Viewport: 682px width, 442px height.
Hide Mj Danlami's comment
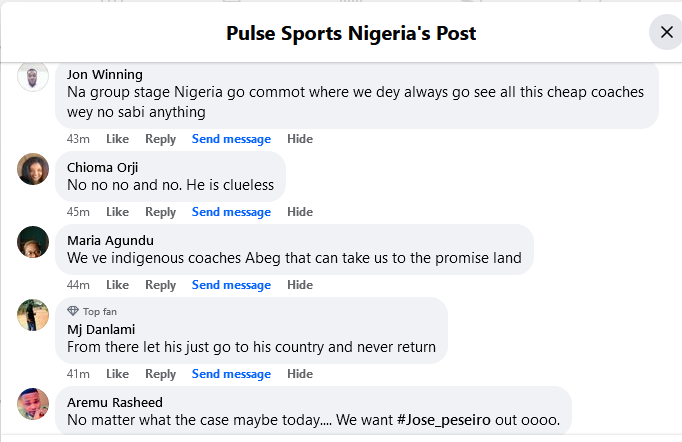(300, 374)
